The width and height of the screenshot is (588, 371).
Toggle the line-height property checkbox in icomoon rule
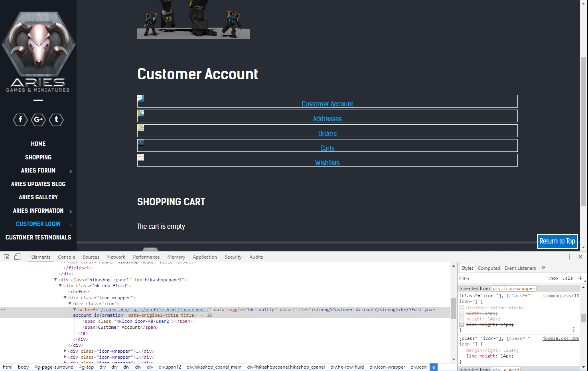point(462,324)
